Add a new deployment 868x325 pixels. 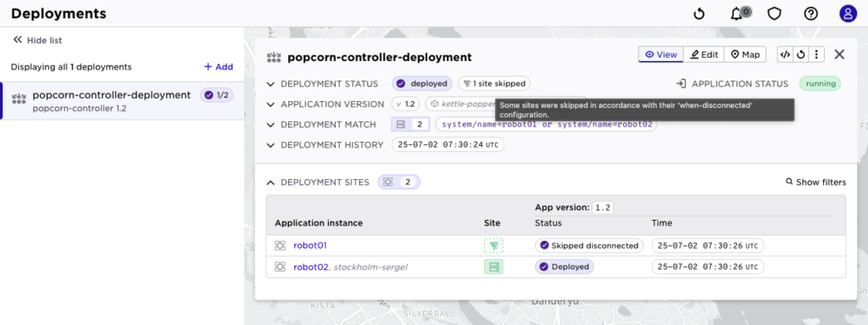point(219,66)
